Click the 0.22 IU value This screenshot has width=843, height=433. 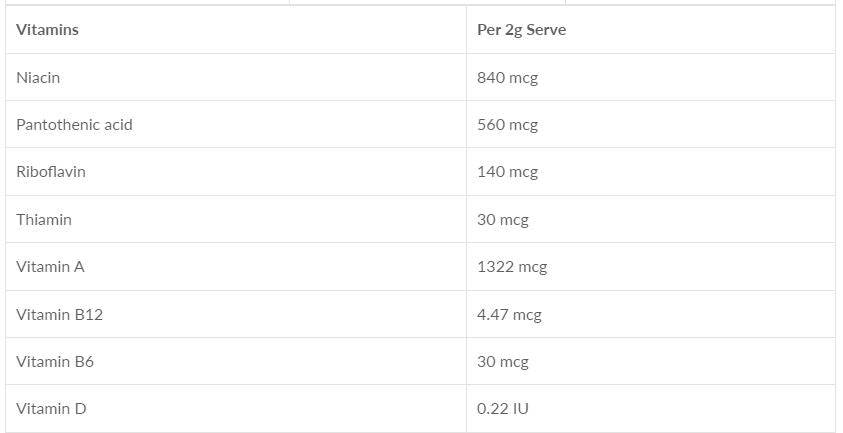tap(502, 409)
